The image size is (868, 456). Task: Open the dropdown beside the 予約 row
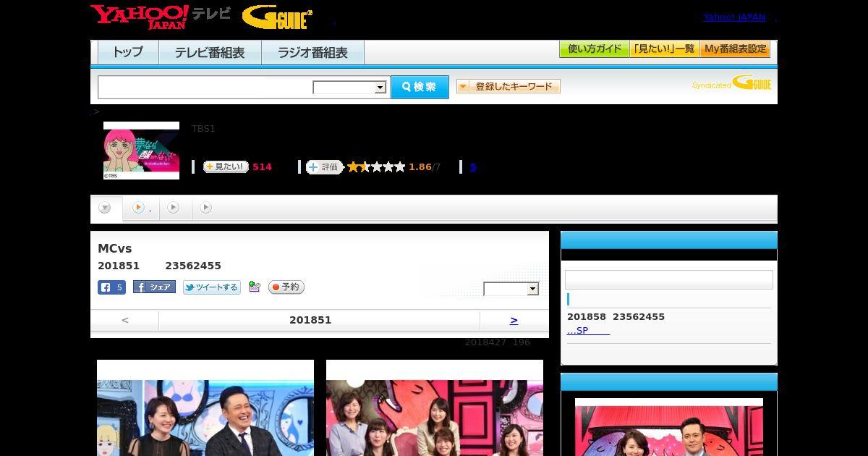point(511,289)
